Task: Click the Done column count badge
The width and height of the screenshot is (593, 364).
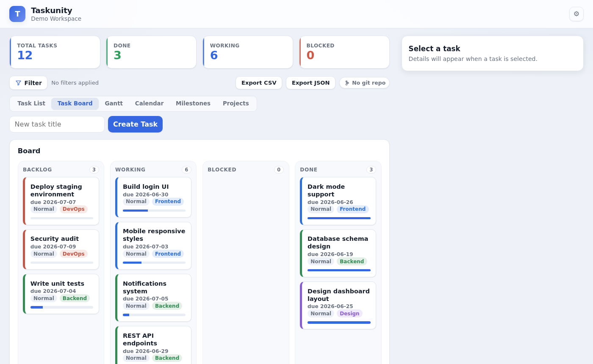Action: click(x=371, y=170)
